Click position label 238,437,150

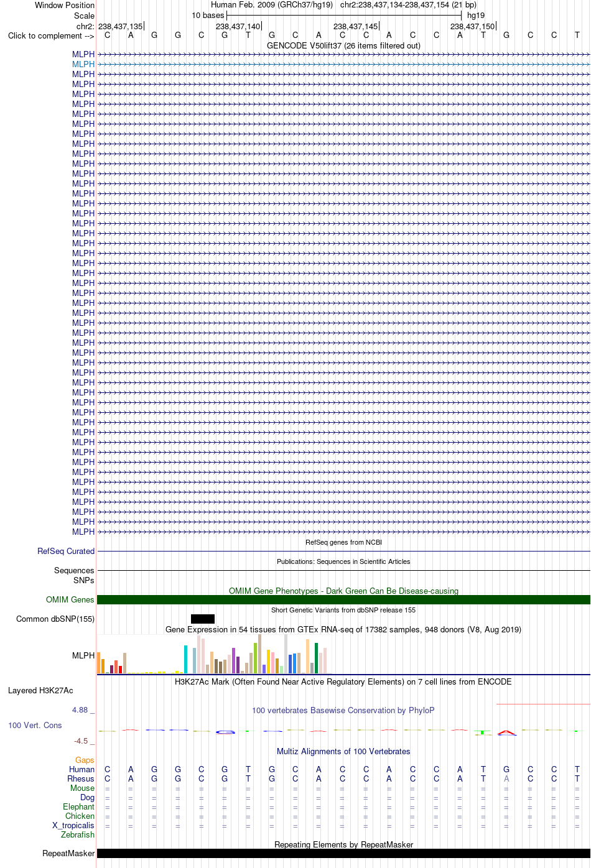(473, 26)
